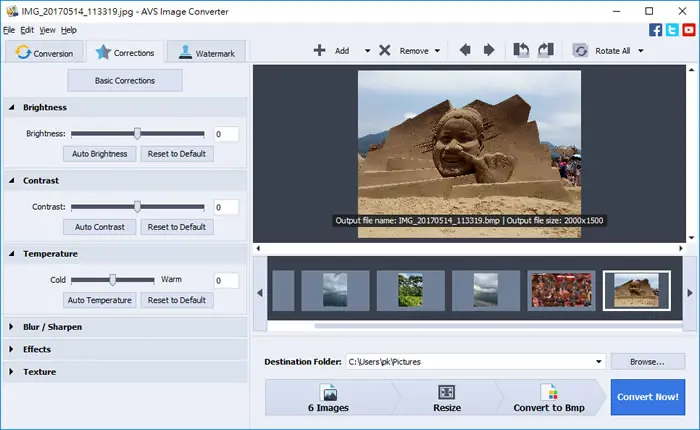
Task: Go to previous image with left arrow
Action: click(x=465, y=50)
